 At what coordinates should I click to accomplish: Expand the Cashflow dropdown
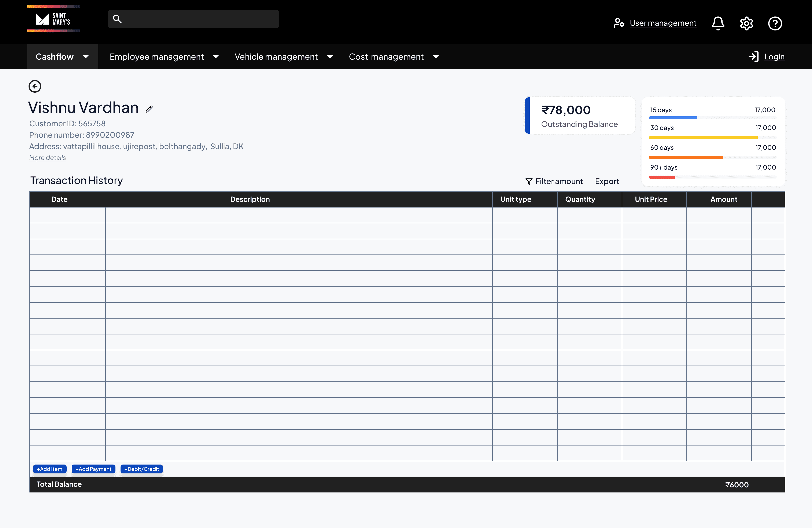pyautogui.click(x=86, y=57)
